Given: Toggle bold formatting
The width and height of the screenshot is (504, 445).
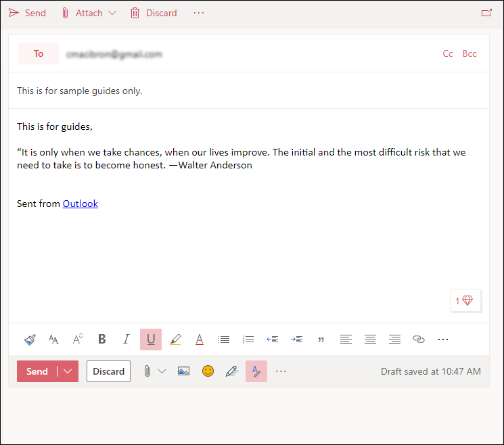Looking at the screenshot, I should (x=102, y=339).
